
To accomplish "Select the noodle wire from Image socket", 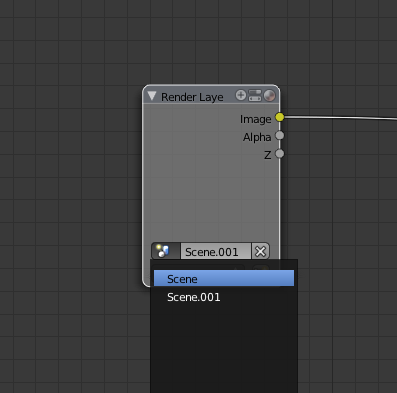I will point(340,117).
